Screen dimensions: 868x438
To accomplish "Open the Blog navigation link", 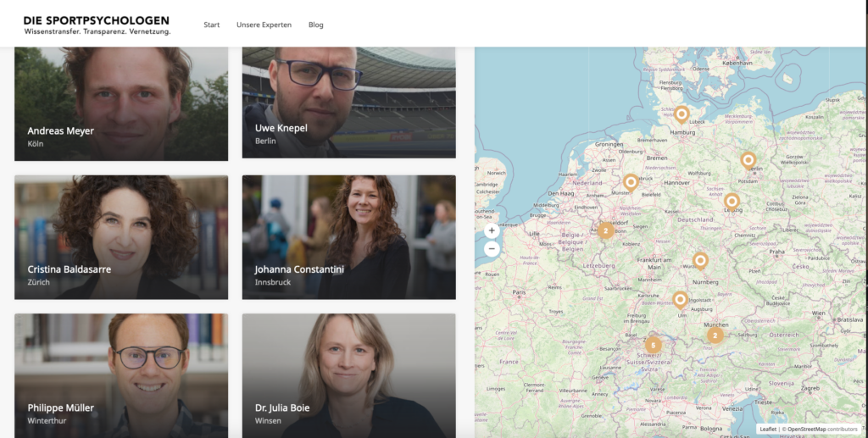I will (315, 25).
